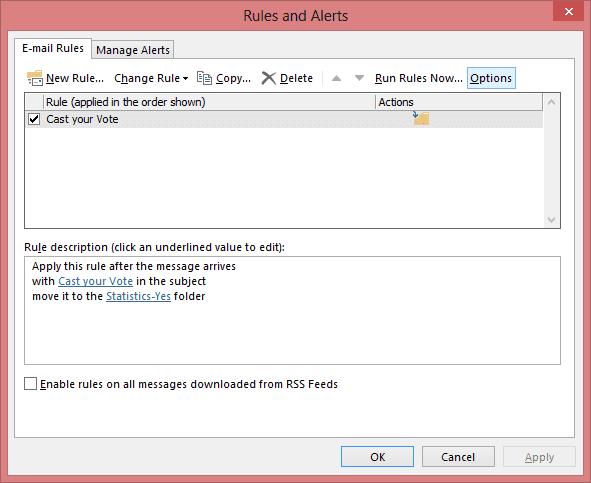The image size is (591, 483).
Task: Open the Change Rule dropdown
Action: click(151, 78)
